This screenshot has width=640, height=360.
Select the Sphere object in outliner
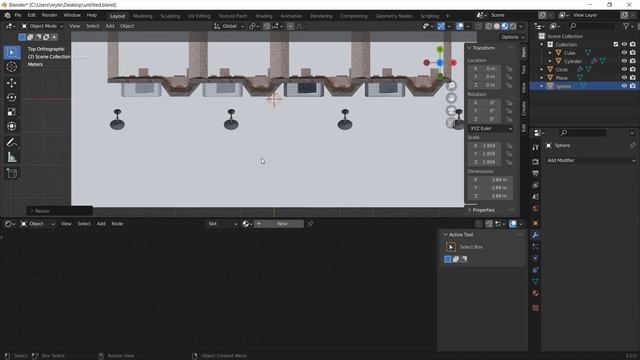pos(563,86)
